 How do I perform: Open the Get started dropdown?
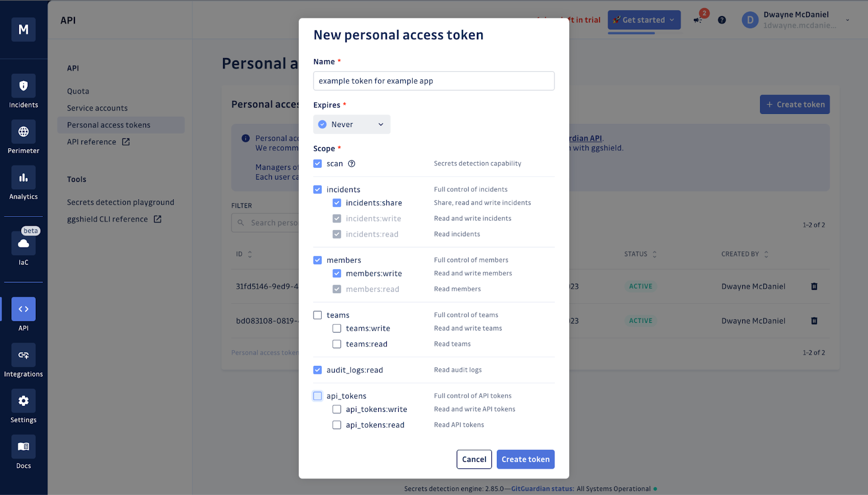click(x=644, y=20)
